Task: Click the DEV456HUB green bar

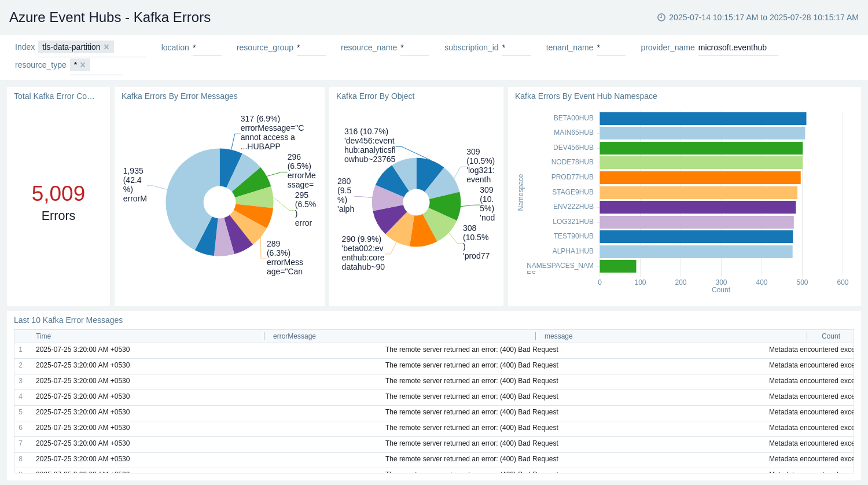Action: pos(701,148)
